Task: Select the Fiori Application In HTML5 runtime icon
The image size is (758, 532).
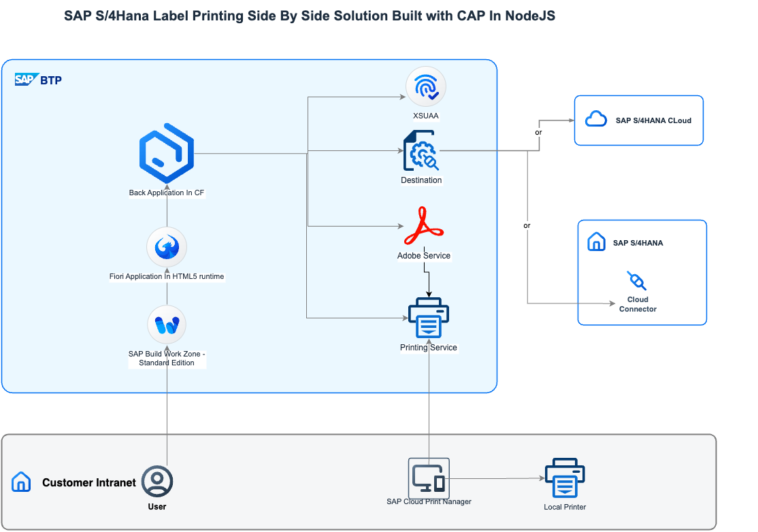Action: click(166, 247)
